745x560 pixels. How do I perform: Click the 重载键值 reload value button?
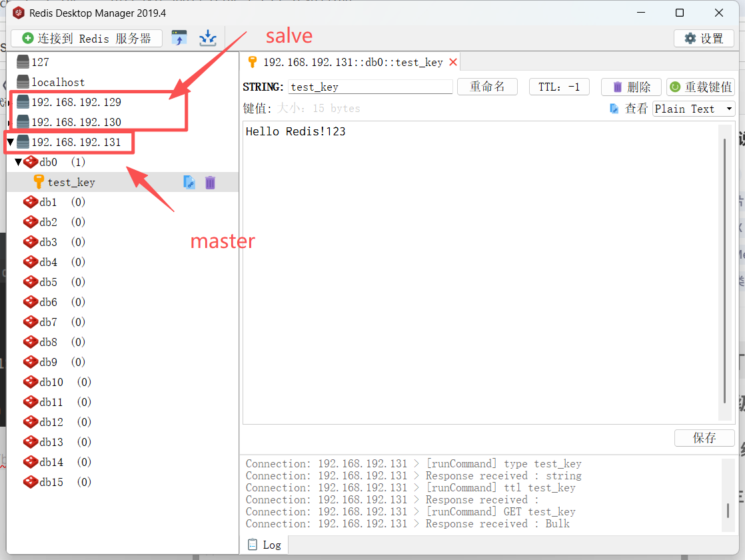700,87
